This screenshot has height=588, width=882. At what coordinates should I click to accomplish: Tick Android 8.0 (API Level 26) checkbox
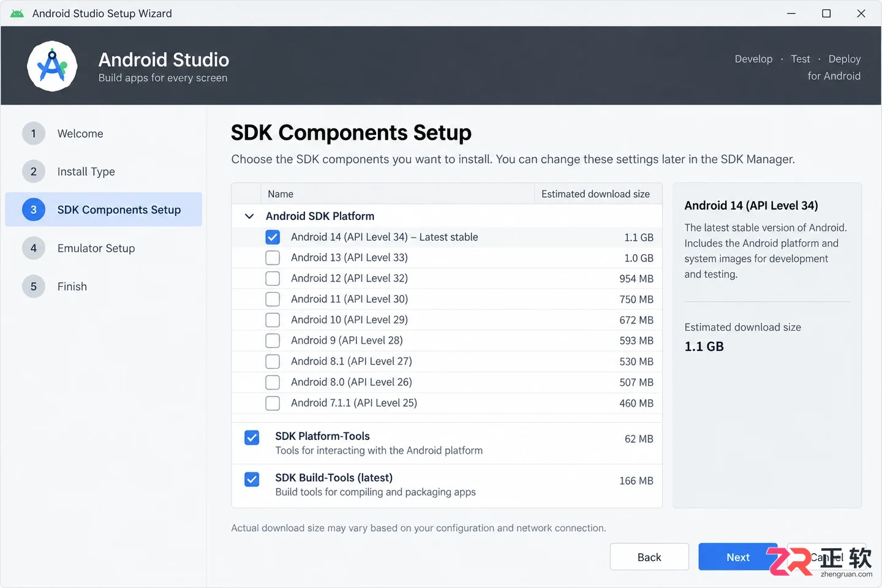(x=273, y=382)
